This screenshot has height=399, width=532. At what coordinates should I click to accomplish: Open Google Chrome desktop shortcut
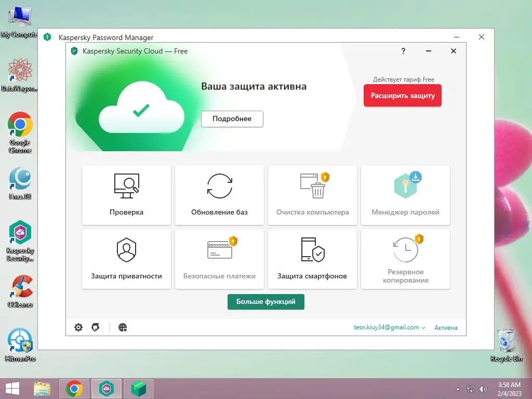click(x=20, y=132)
